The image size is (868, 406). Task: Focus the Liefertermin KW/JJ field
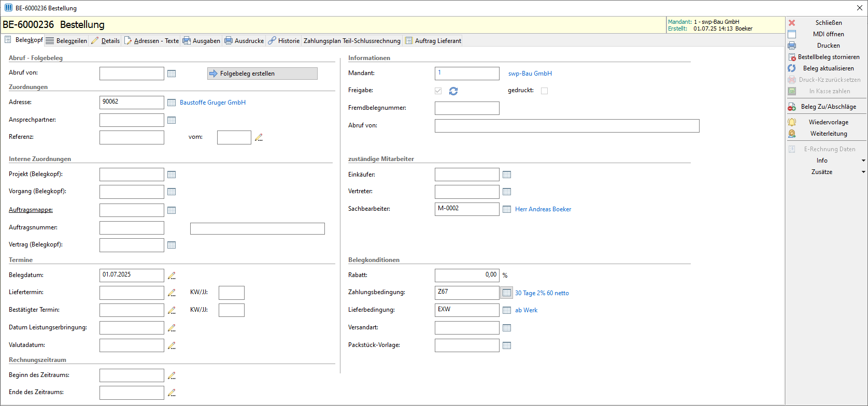[231, 293]
